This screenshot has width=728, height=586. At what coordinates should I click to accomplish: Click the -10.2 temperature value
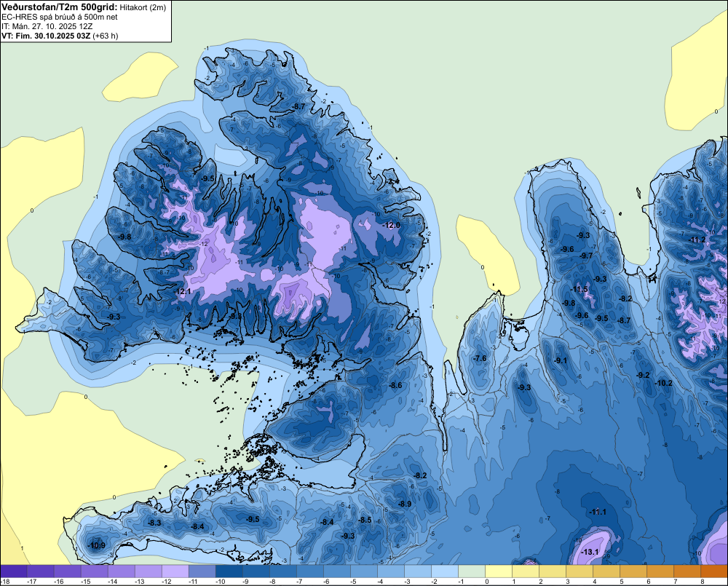(664, 383)
